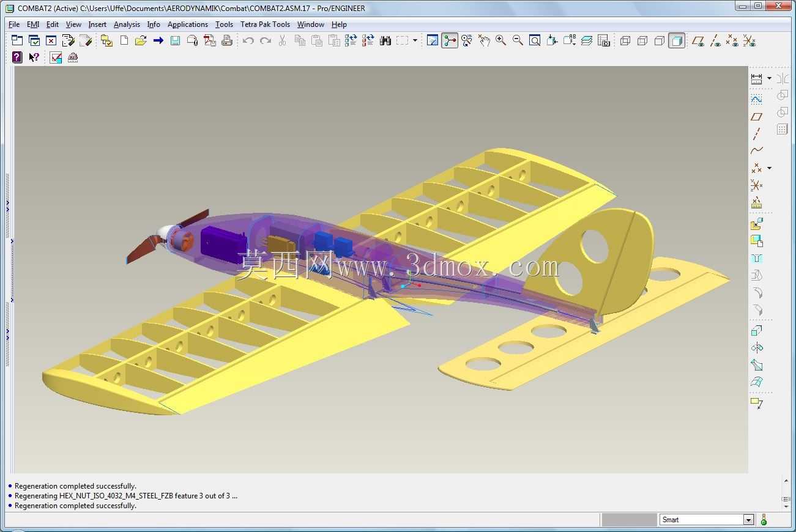Expand the selection box tool arrow
Viewport: 796px width, 532px height.
[415, 40]
